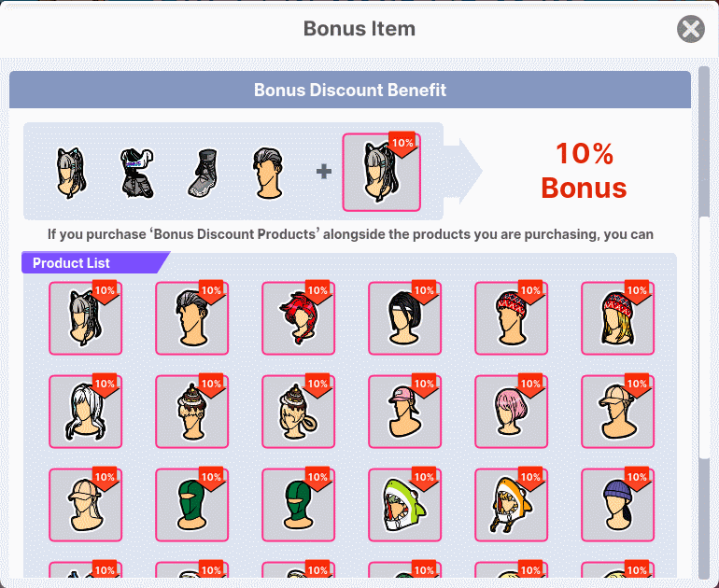Pick the orange shark hood item
The height and width of the screenshot is (588, 719).
pos(511,504)
